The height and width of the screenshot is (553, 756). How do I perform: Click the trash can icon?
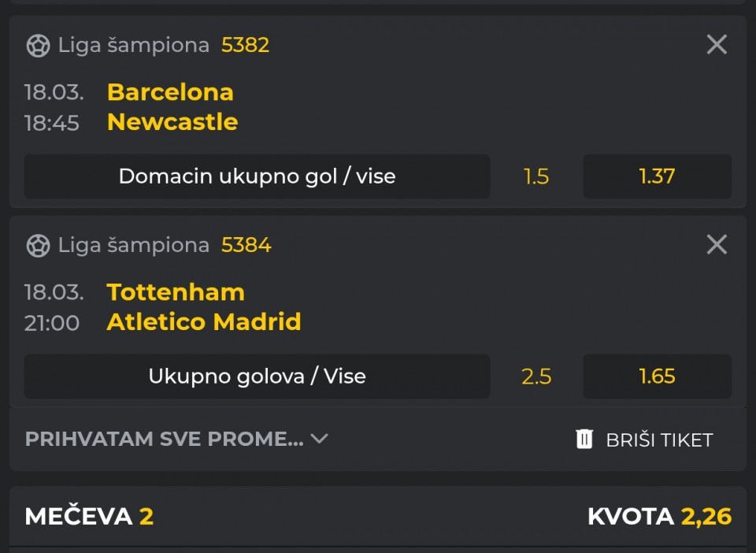584,439
